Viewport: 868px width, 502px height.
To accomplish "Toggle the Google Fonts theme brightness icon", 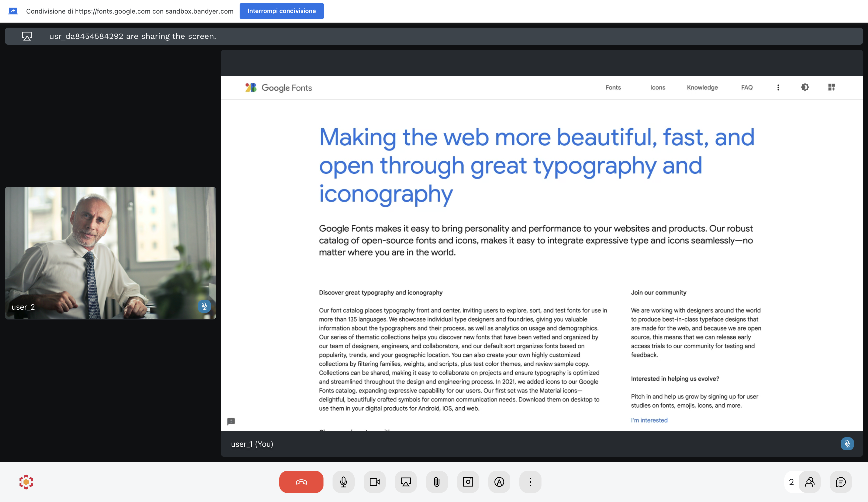I will 805,87.
